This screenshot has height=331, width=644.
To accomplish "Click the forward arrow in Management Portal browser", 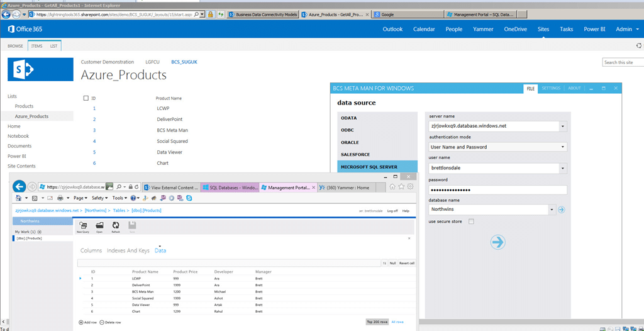I will point(31,187).
